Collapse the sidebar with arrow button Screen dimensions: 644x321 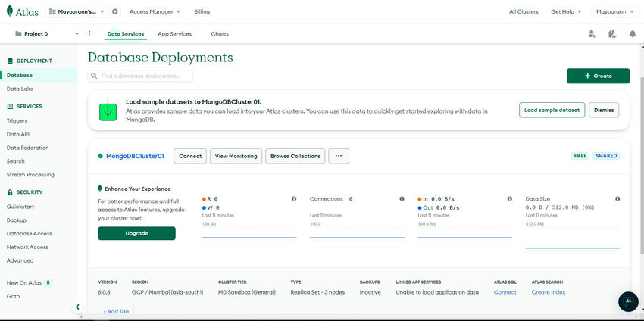pos(77,307)
